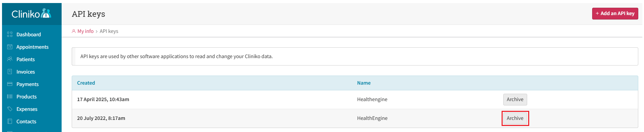Click the Appointments calendar icon
This screenshot has height=132, width=644.
pos(10,47)
